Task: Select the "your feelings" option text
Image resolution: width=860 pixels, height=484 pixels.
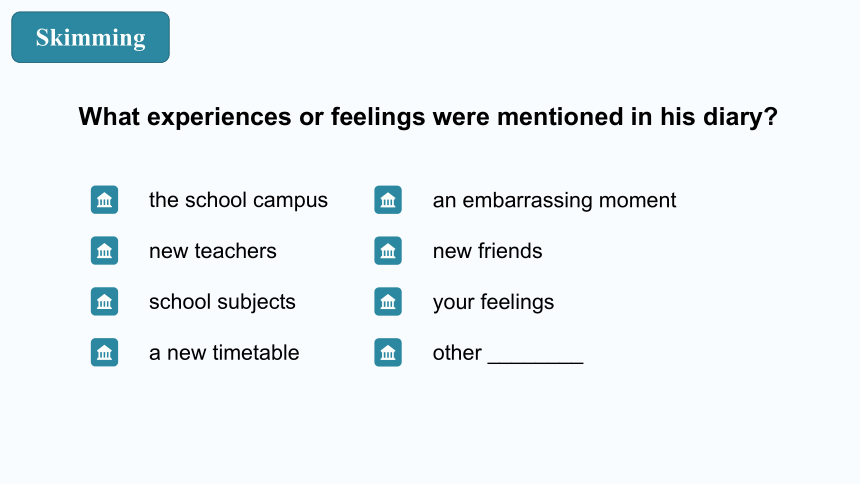Action: tap(493, 302)
